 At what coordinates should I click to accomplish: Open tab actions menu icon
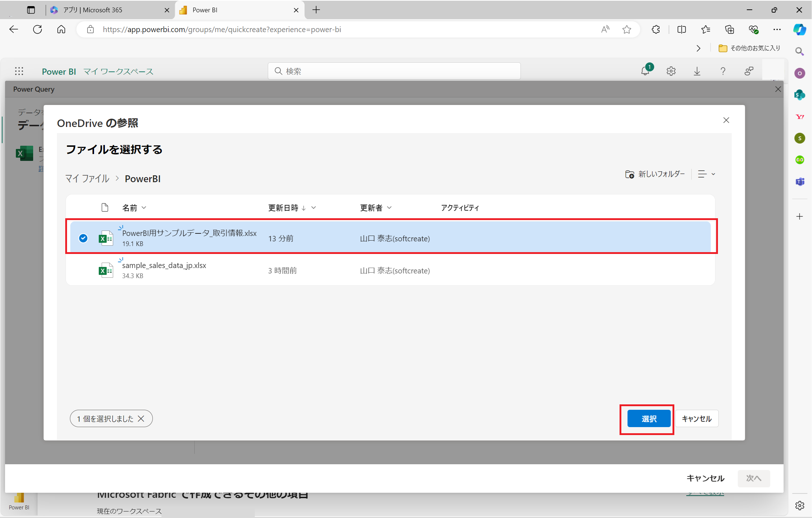tap(31, 10)
